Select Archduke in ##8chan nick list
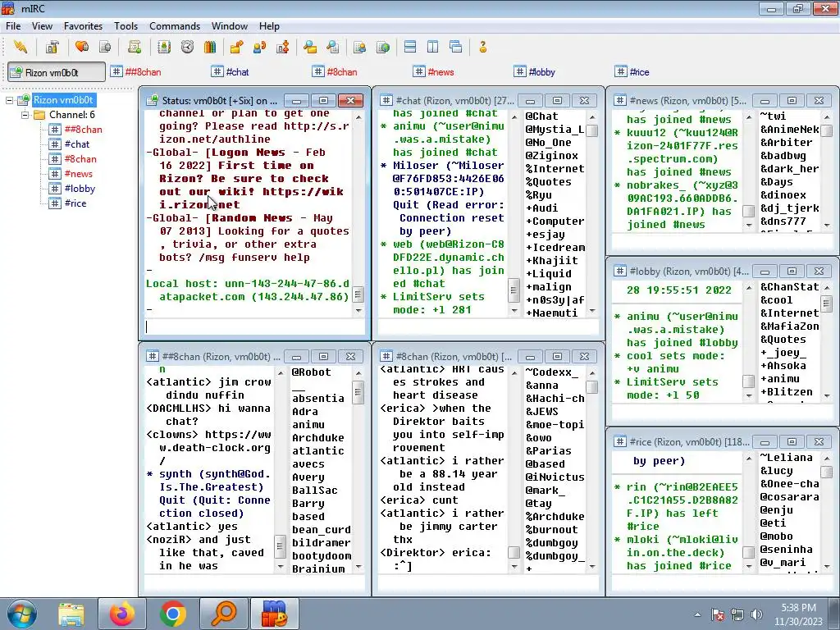 click(x=318, y=438)
